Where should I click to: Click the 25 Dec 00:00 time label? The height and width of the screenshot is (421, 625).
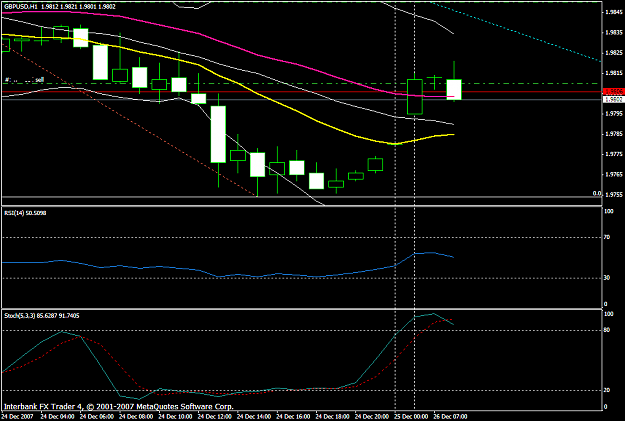coord(411,417)
